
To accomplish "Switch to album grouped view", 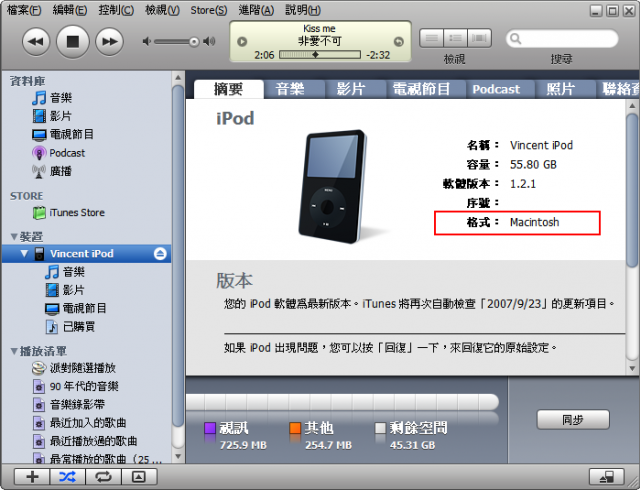I will pyautogui.click(x=456, y=38).
